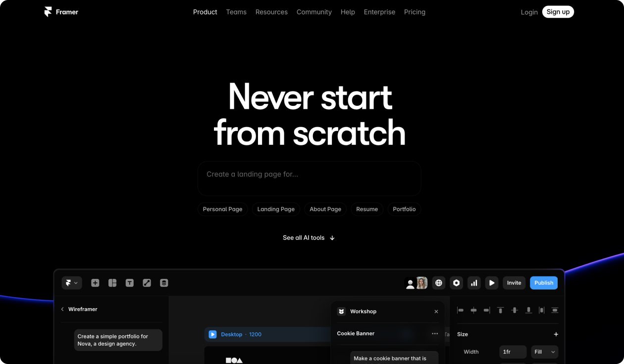This screenshot has width=624, height=364.
Task: Click the Publish button
Action: click(543, 282)
